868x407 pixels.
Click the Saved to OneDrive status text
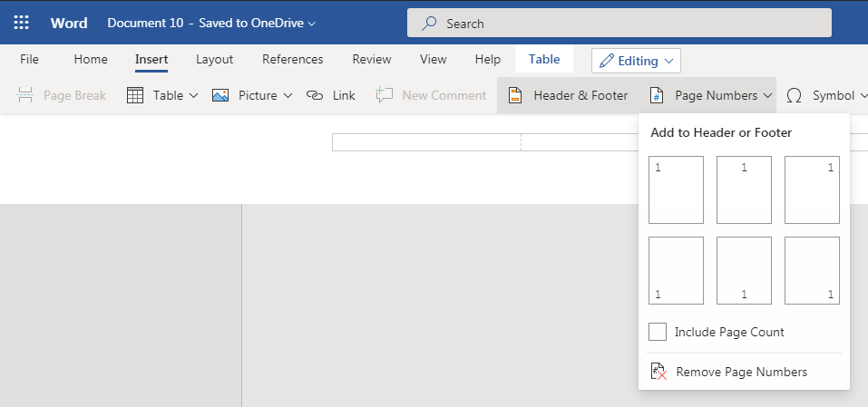(251, 24)
